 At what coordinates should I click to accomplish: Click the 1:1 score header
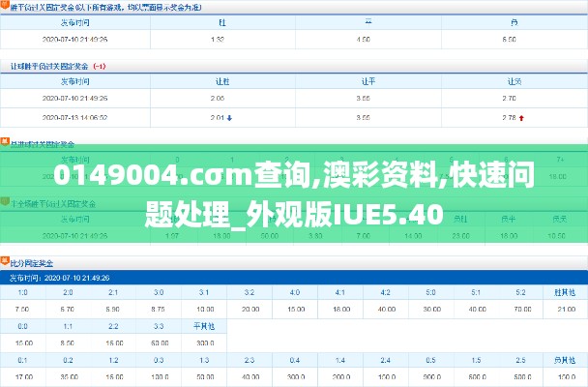pyautogui.click(x=68, y=326)
